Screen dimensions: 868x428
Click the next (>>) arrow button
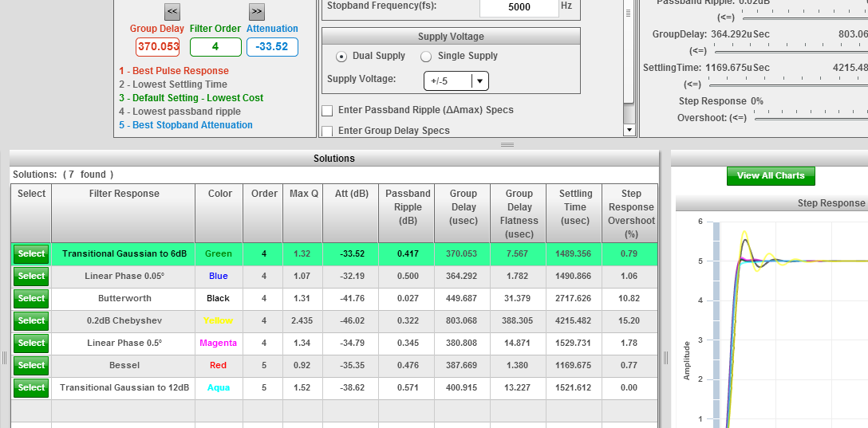[256, 11]
